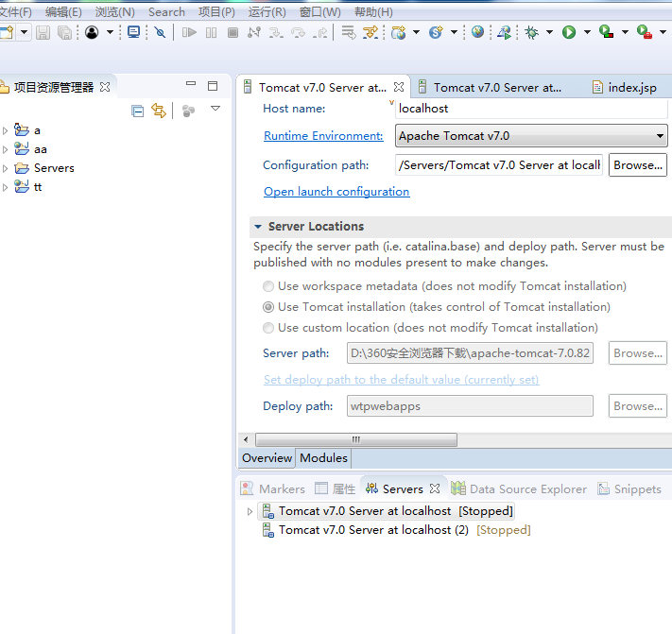Click the Debug bug icon

(x=531, y=32)
